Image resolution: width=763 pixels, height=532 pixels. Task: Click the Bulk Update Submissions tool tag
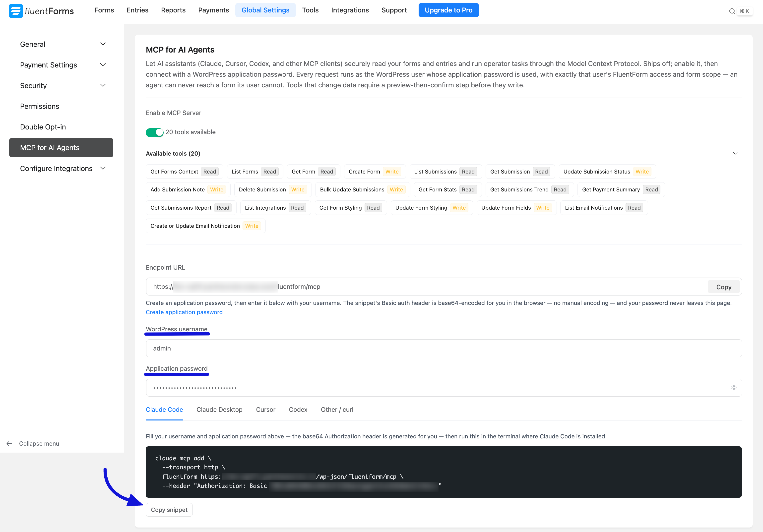coord(363,189)
